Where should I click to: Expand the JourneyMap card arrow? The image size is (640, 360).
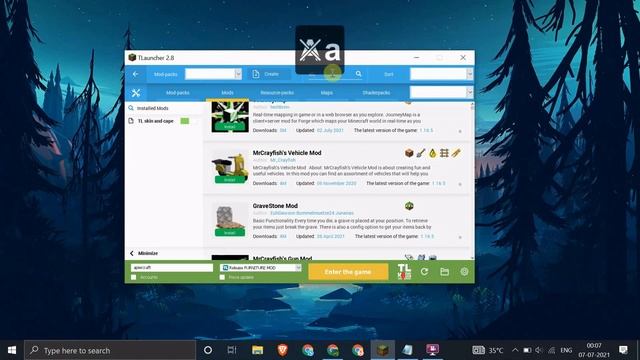coord(460,131)
